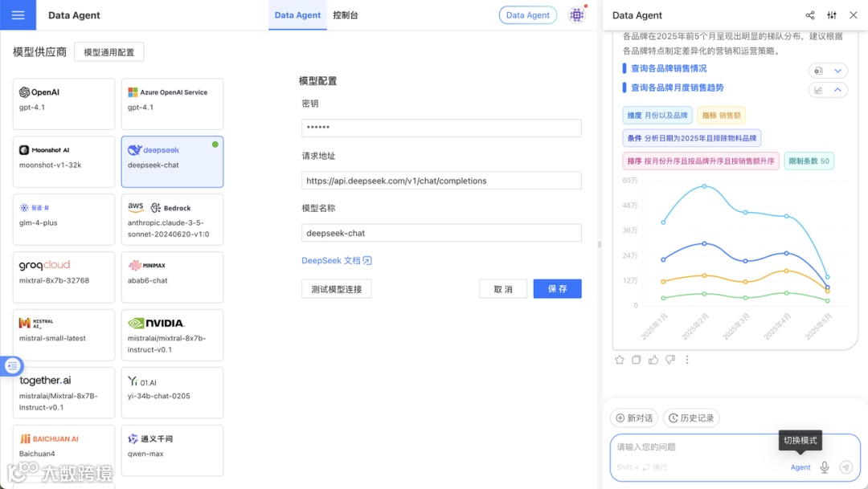Select the MiniMax abab6-chat provider card
The height and width of the screenshot is (489, 868).
tap(172, 277)
